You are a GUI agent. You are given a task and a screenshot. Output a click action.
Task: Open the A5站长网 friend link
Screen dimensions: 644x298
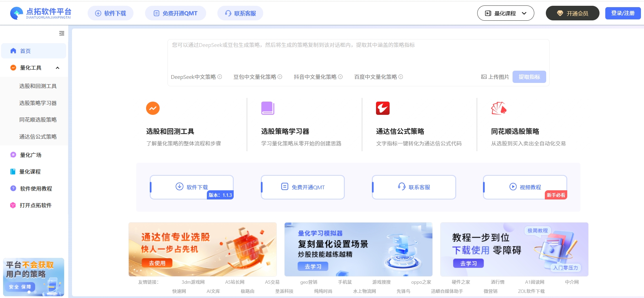tap(235, 282)
